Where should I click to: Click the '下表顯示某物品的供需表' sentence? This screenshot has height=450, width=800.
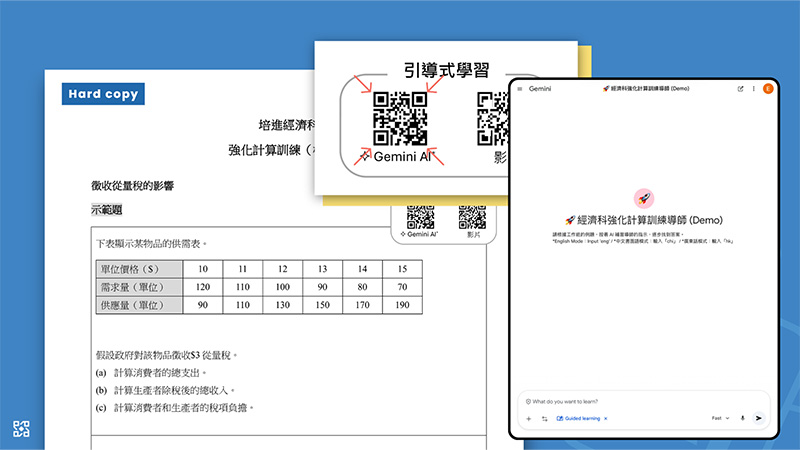152,244
